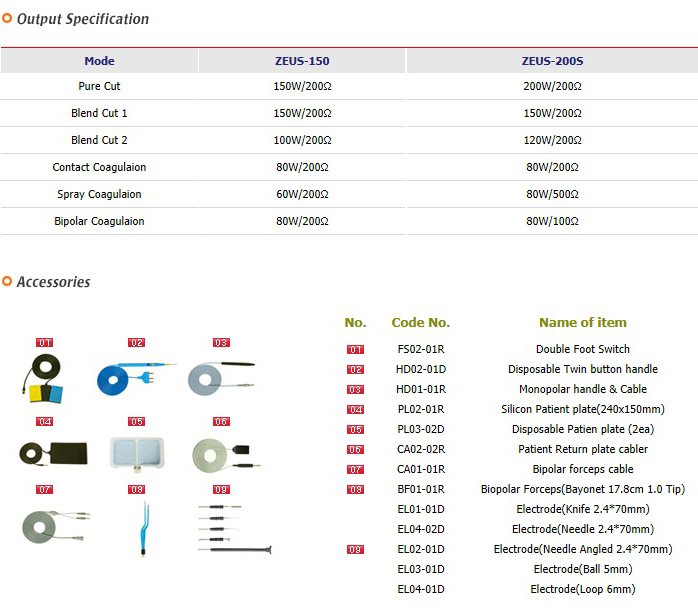Screen dimensions: 698x615
Task: Click Electrode(Knife 2.4*70mm) item name
Action: [x=583, y=510]
